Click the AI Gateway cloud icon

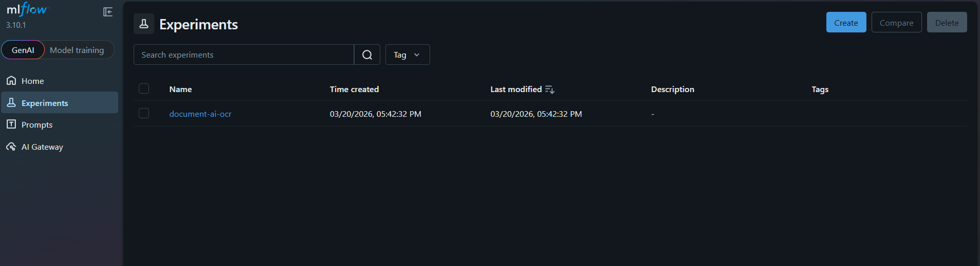[11, 147]
